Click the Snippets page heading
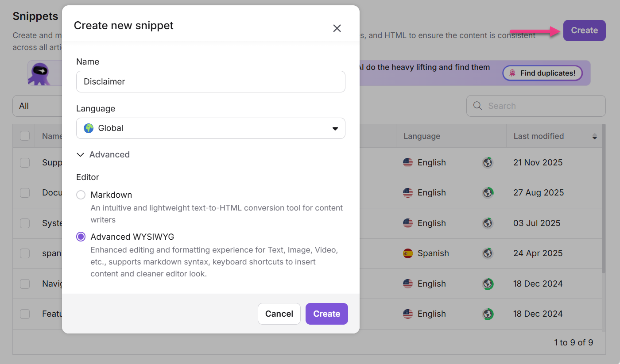This screenshot has width=620, height=364. (35, 16)
